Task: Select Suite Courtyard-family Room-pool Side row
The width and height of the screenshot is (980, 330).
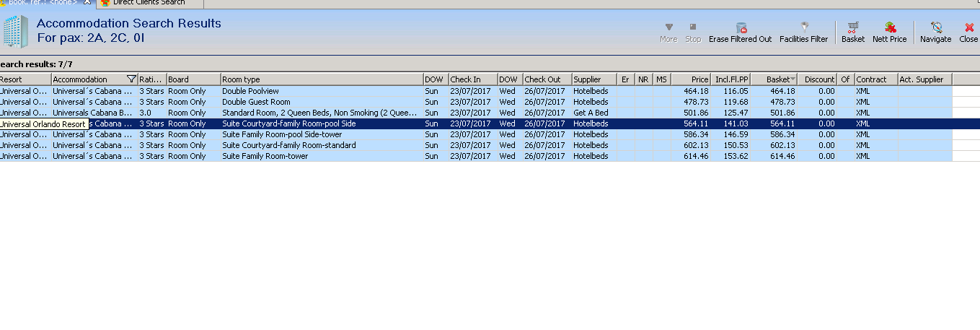Action: [x=490, y=123]
